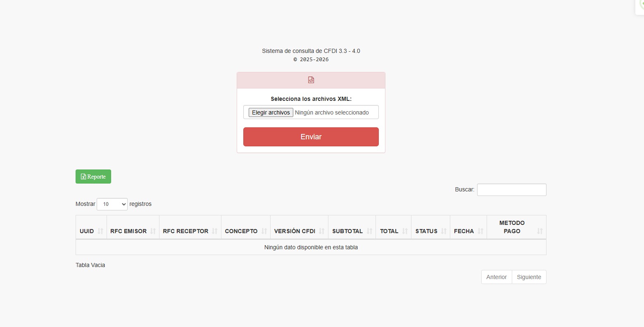Image resolution: width=644 pixels, height=327 pixels.
Task: Go to Anterior page
Action: pos(496,277)
